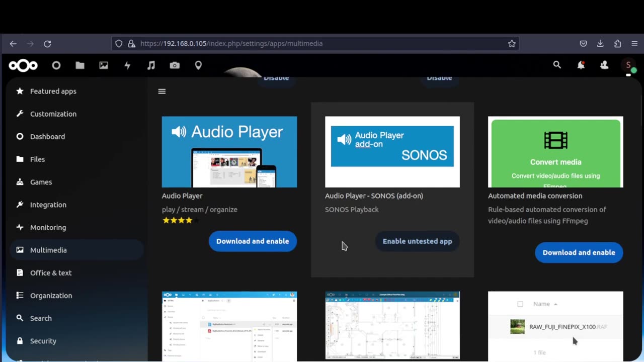Click Enable untested app for SONOS add-on
Viewport: 644px width, 362px height.
click(417, 241)
